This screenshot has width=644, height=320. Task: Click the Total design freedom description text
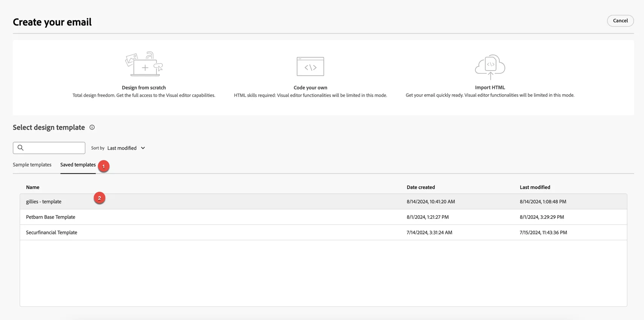(x=144, y=95)
